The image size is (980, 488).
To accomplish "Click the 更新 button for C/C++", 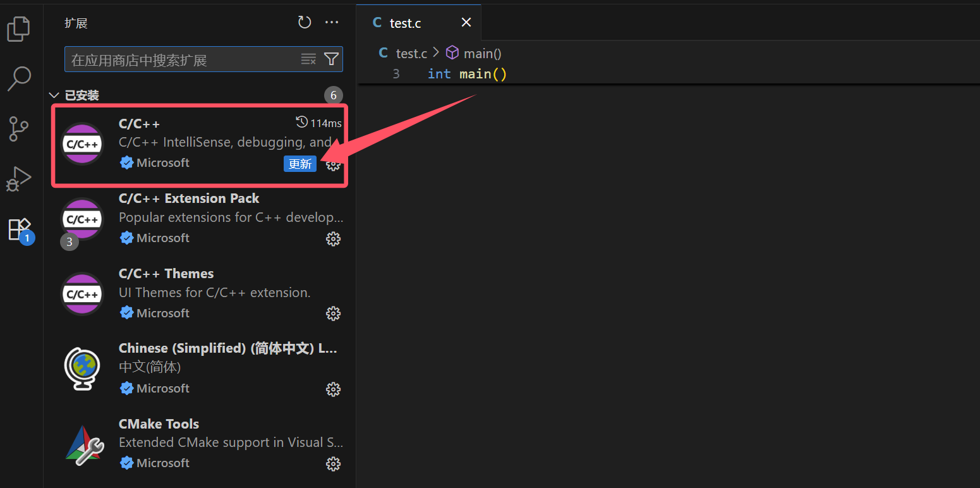I will point(300,164).
